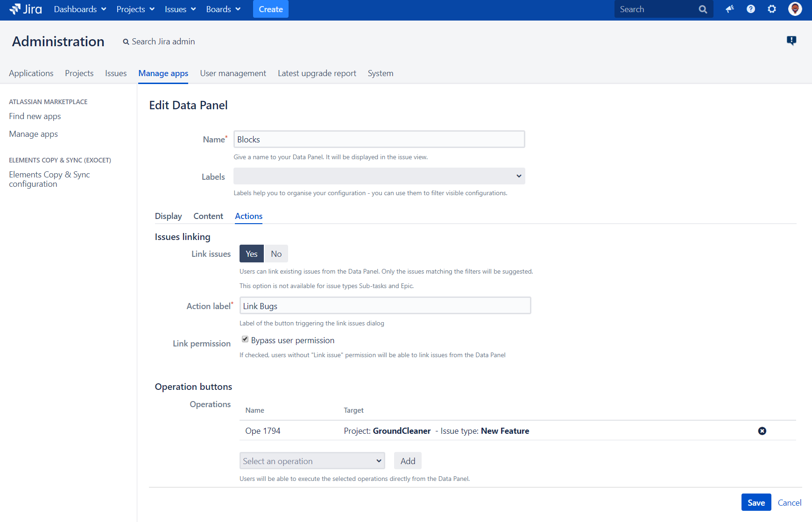Image resolution: width=812 pixels, height=522 pixels.
Task: Set Link issues to Yes
Action: (252, 254)
